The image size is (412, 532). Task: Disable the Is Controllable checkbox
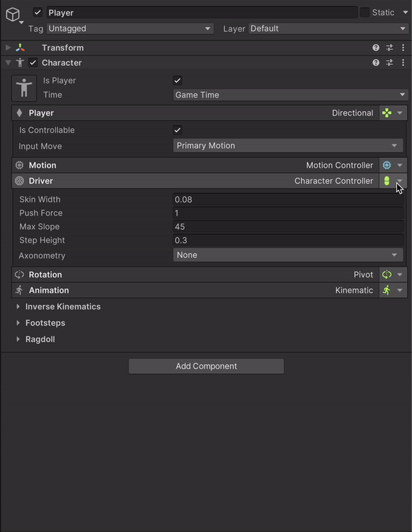click(177, 130)
